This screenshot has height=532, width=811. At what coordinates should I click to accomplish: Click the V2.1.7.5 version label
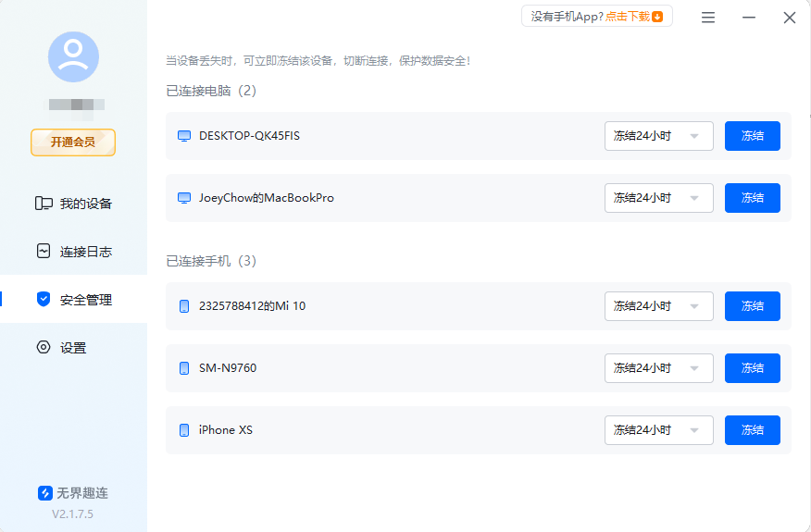[73, 513]
